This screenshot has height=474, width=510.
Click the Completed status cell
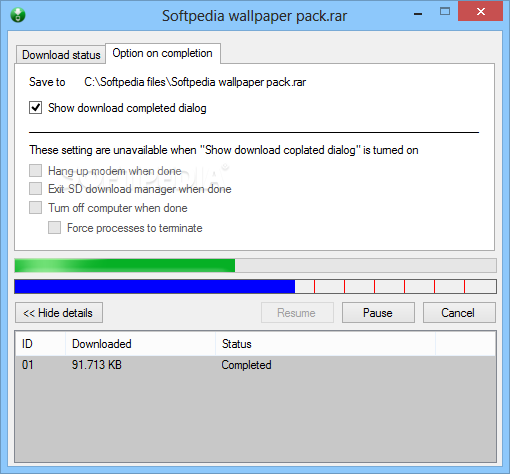click(x=246, y=365)
